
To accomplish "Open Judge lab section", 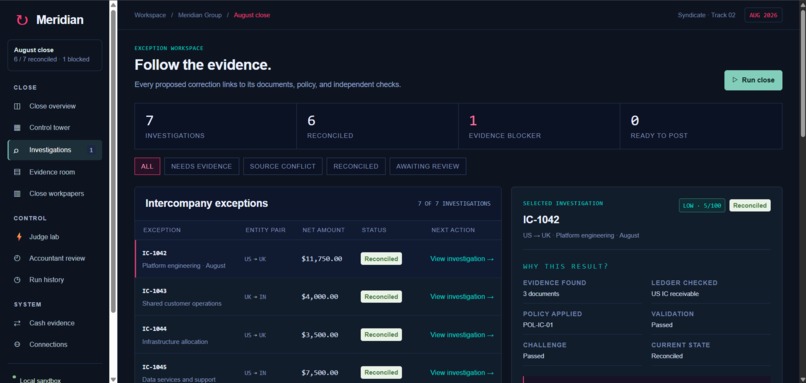I will pos(54,237).
